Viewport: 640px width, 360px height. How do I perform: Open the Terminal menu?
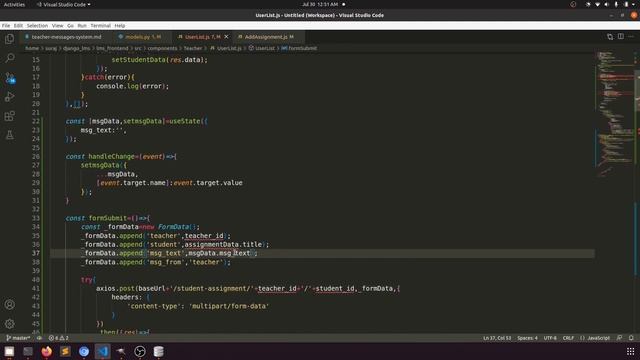click(x=100, y=25)
